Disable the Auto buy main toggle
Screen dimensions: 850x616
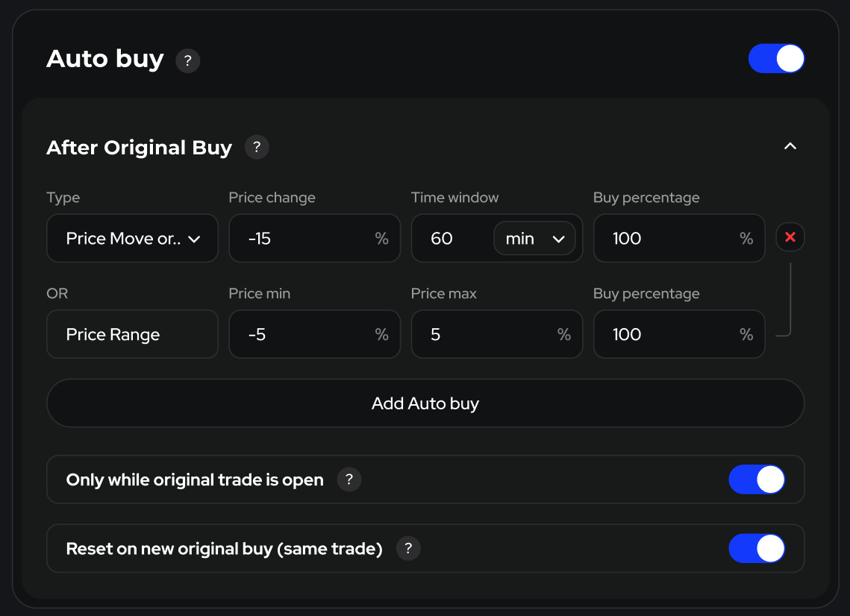click(776, 58)
